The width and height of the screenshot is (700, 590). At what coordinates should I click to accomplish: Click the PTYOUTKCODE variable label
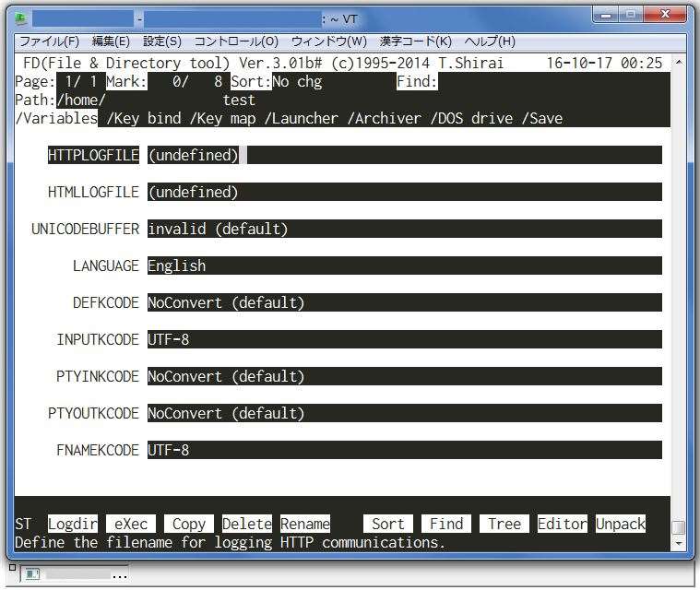click(x=93, y=413)
